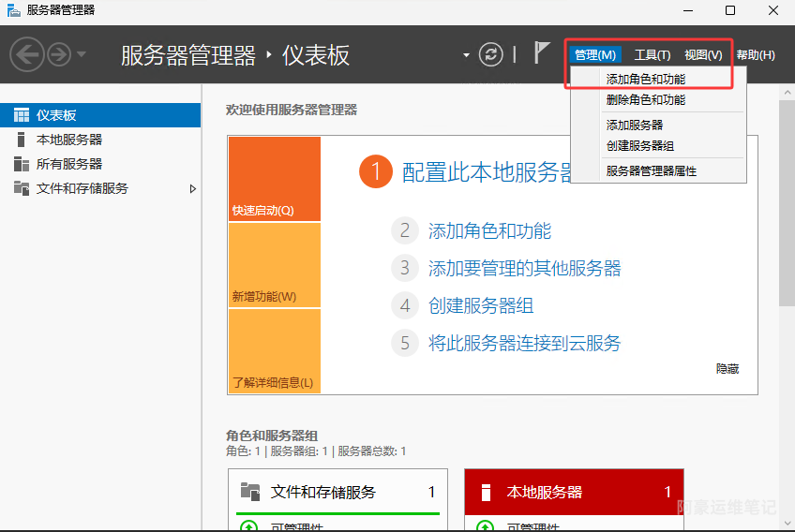Screen dimensions: 795x532
Task: Click the 所有服务器 icon in sidebar
Action: click(x=22, y=164)
